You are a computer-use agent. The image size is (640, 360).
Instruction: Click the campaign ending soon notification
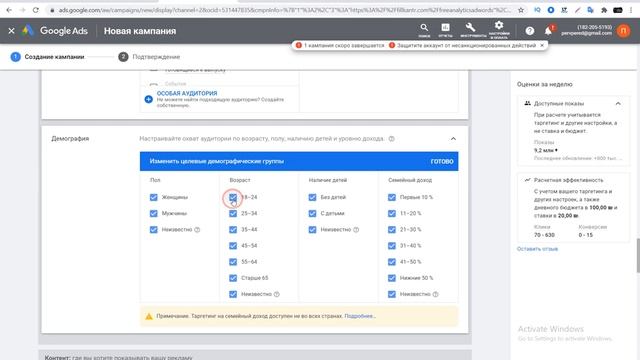(340, 45)
